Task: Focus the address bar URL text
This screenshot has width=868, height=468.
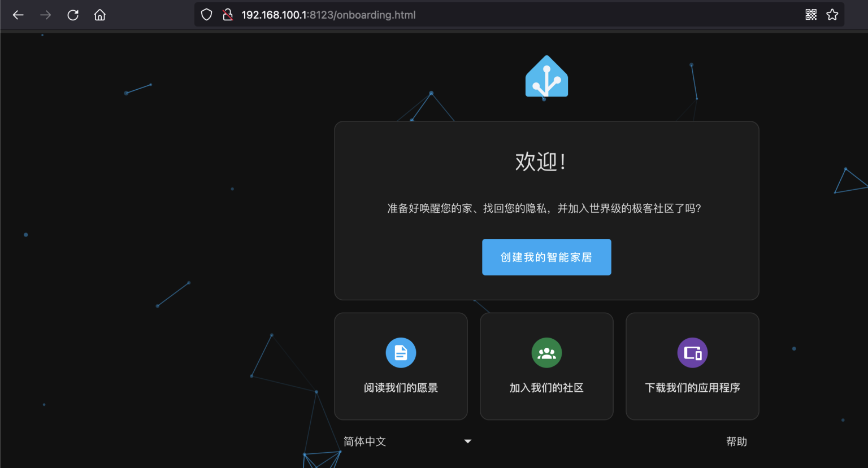Action: (x=328, y=15)
